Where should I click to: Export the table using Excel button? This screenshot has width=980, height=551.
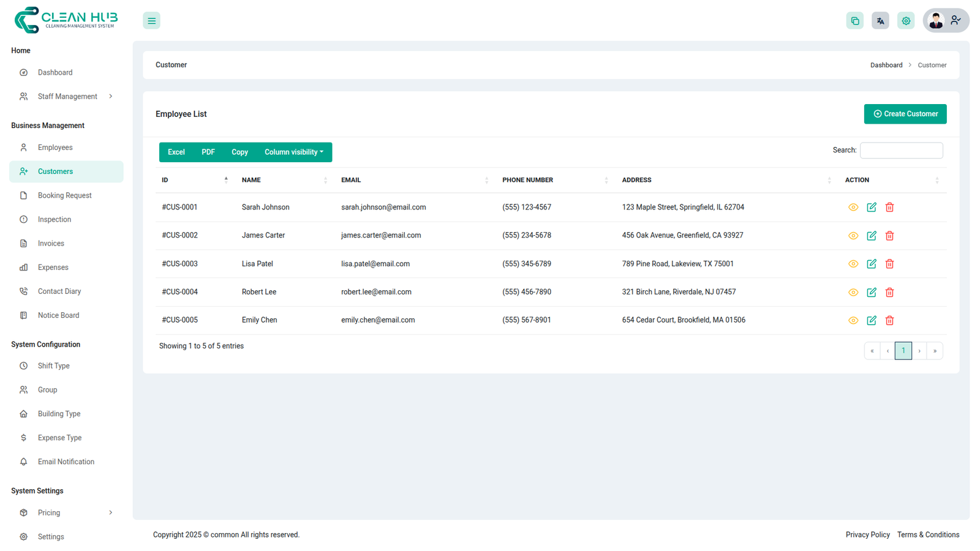(176, 152)
